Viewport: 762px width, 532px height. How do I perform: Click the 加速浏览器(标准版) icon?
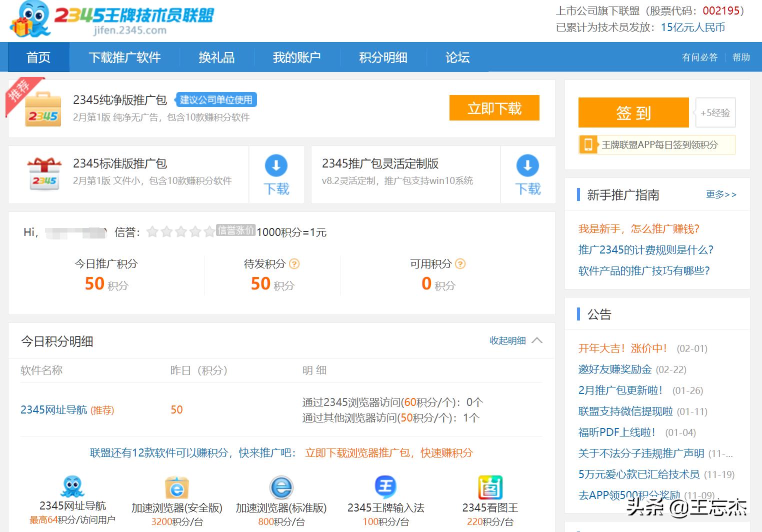(280, 487)
